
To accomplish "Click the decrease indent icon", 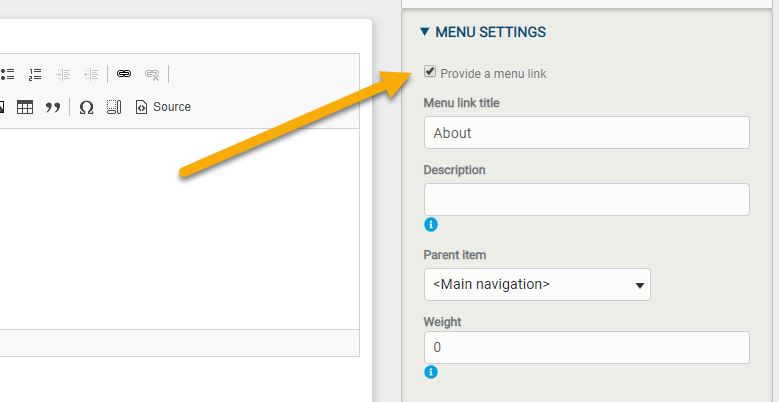I will point(63,75).
